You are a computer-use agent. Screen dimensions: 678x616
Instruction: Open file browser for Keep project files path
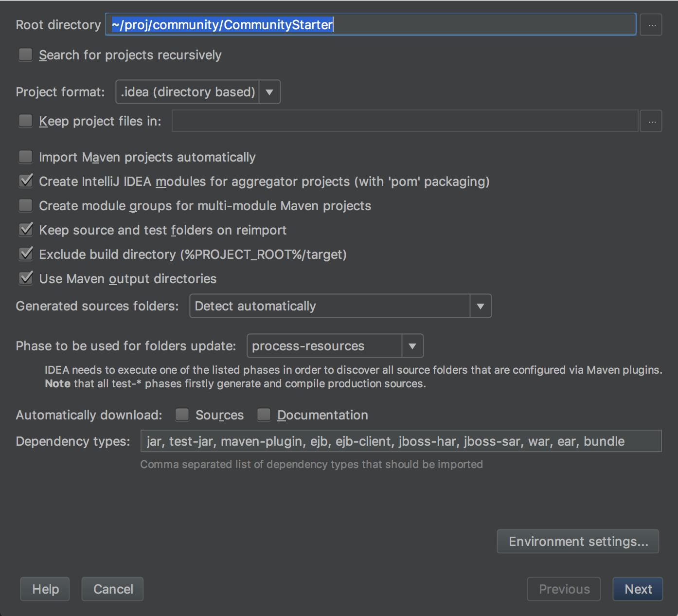click(651, 121)
